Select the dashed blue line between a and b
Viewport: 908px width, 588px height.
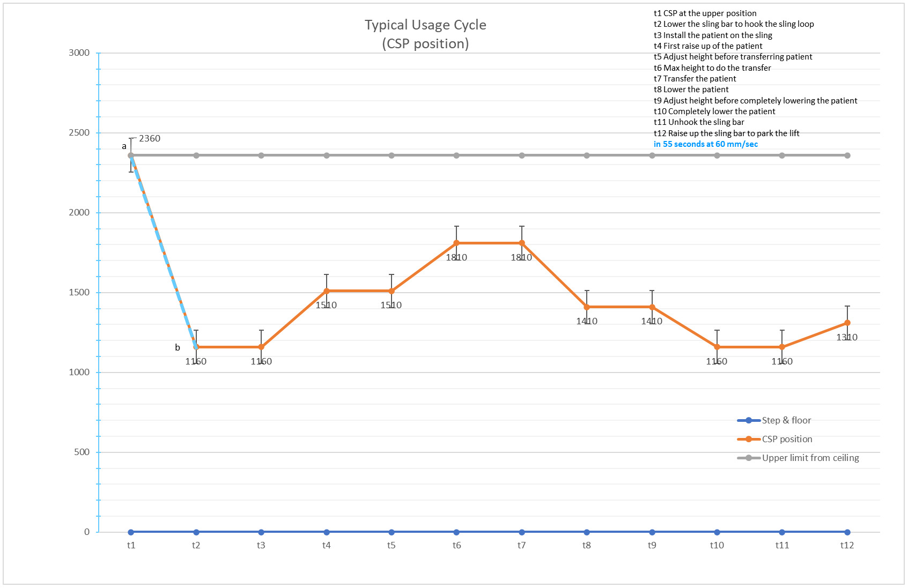pos(164,251)
